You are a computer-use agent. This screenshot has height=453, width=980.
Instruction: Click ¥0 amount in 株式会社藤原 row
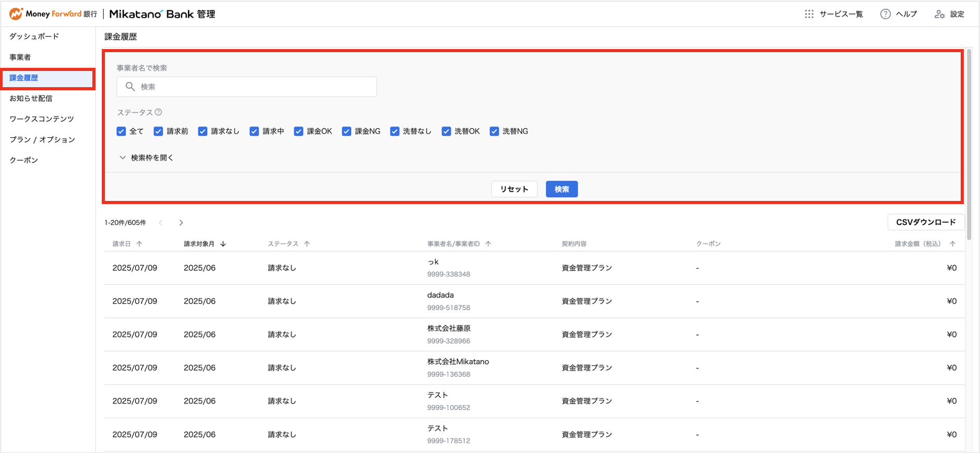pyautogui.click(x=952, y=335)
